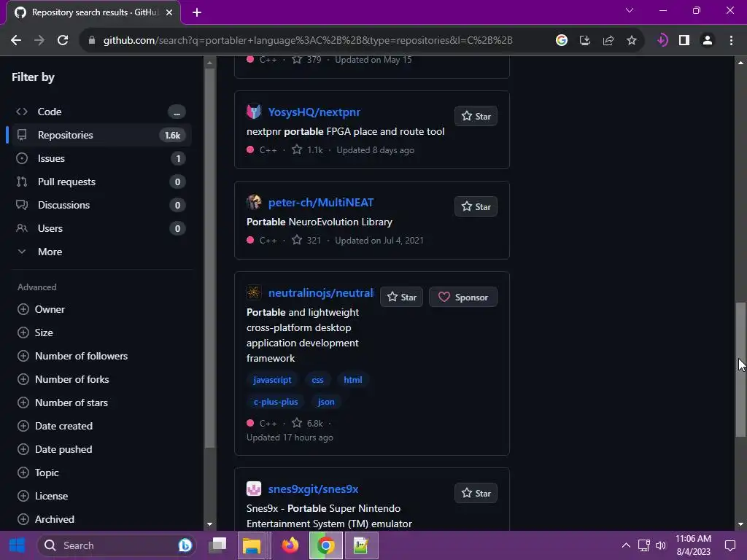Click the filter sidebar scrollbar thumb

pos(209,258)
